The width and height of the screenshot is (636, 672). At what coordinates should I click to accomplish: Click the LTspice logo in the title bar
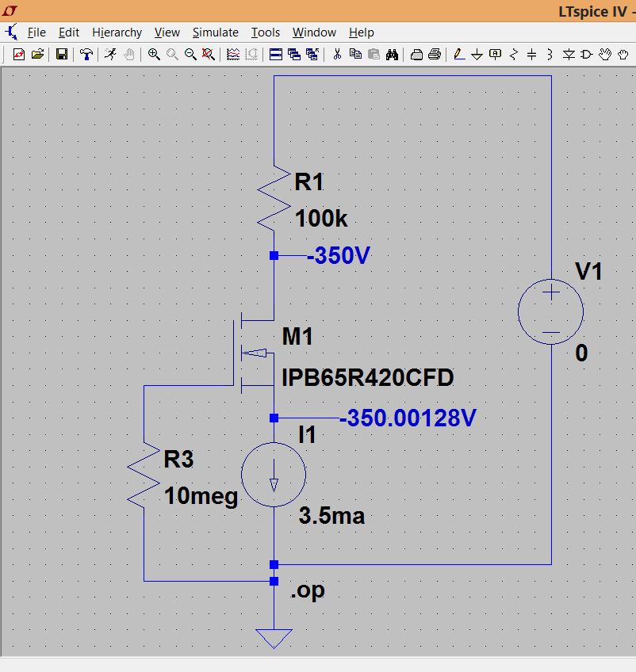(x=10, y=11)
